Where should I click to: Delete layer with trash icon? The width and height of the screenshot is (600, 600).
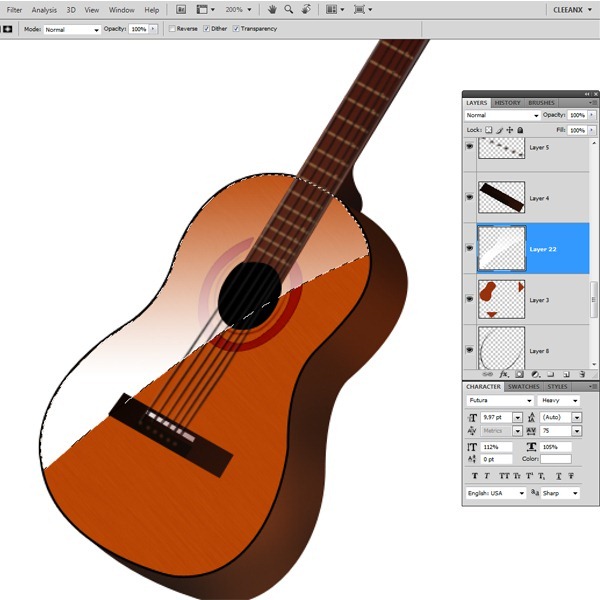582,374
